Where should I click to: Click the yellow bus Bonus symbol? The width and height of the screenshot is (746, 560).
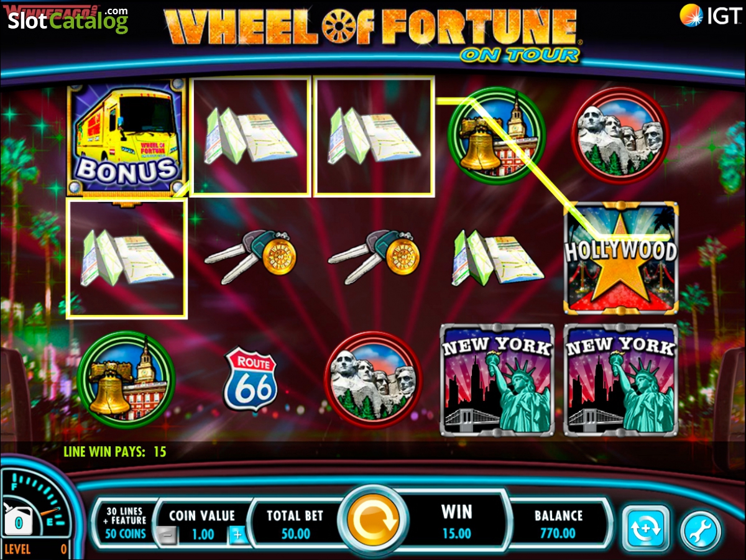point(127,137)
